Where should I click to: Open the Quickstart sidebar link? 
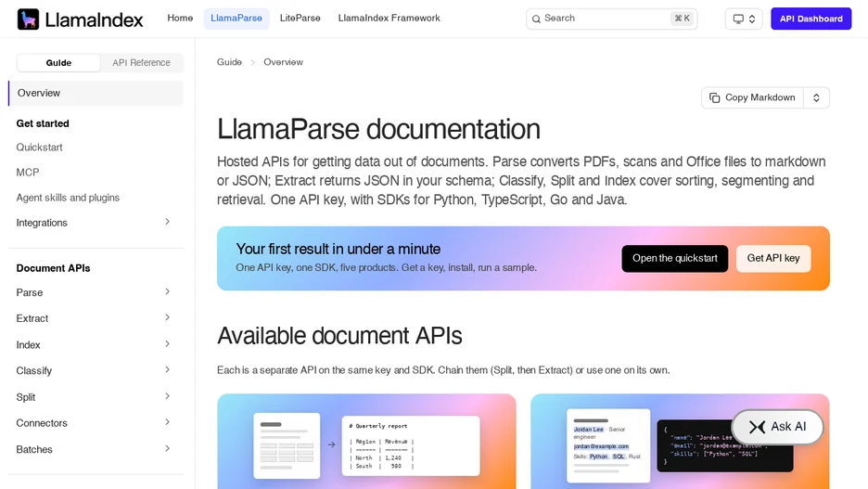(39, 148)
